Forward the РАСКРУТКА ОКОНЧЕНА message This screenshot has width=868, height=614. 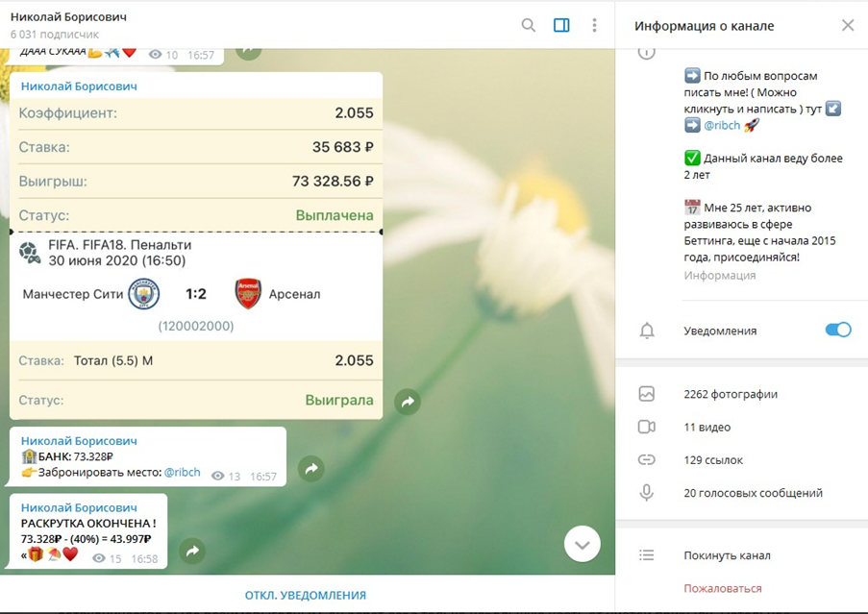[192, 552]
